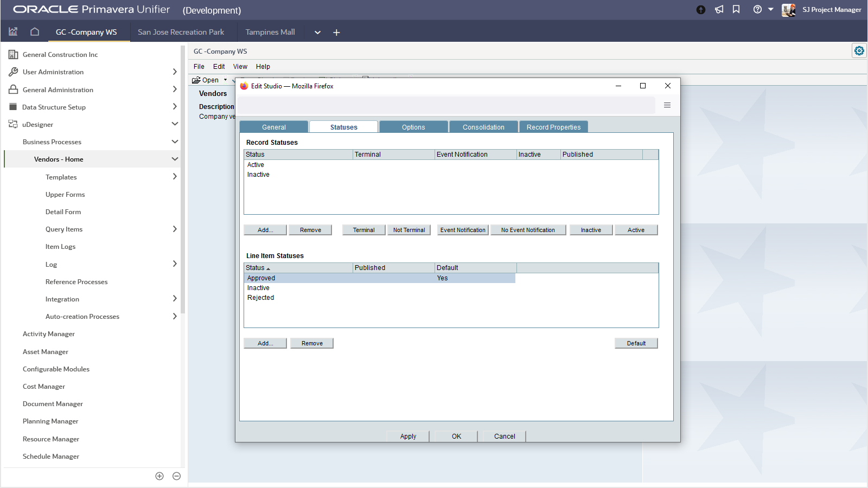Click the uDesigner icon in sidebar
This screenshot has height=488, width=868.
click(13, 124)
